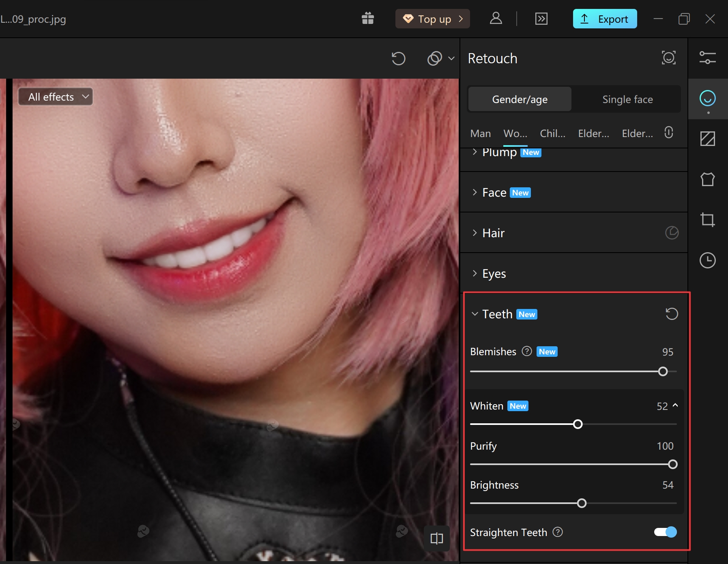Click the face detection icon beside Retouch
The image size is (728, 564).
(x=668, y=58)
